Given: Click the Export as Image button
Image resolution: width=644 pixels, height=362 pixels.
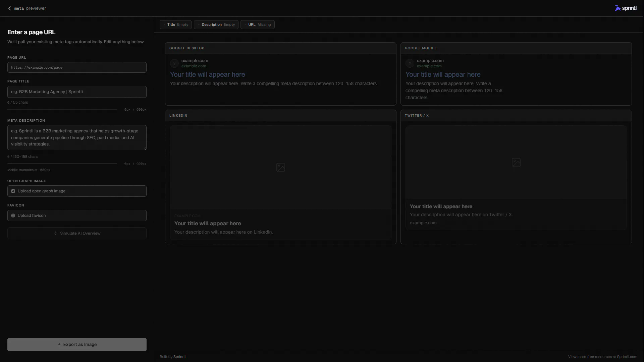Looking at the screenshot, I should (76, 344).
